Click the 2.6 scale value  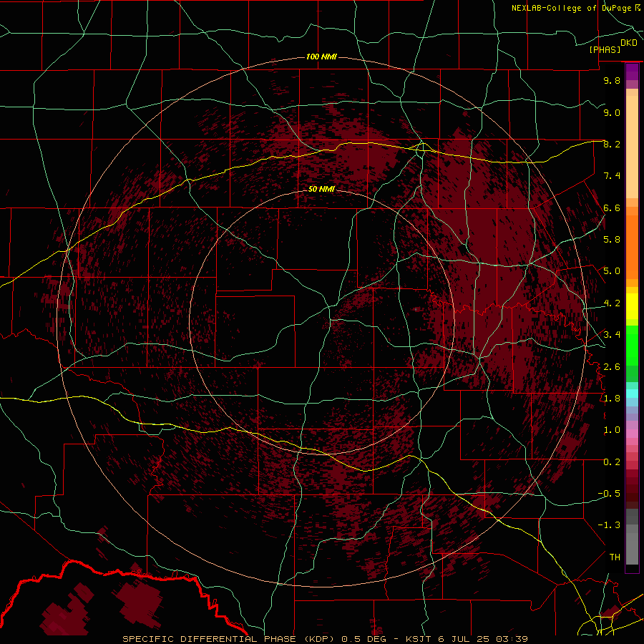612,367
